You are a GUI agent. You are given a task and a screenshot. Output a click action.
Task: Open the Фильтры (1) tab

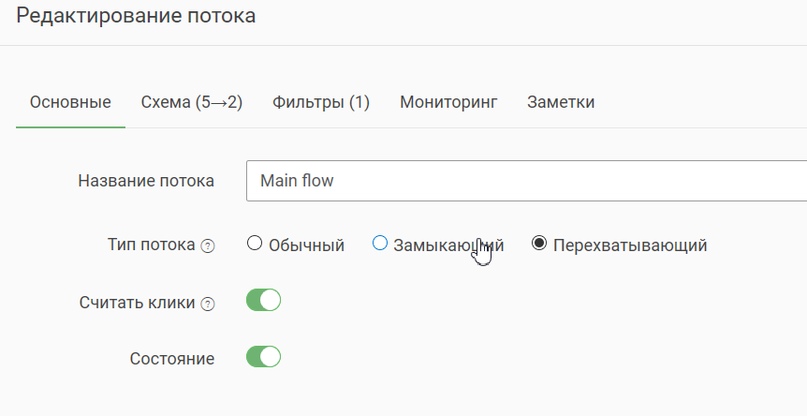click(321, 102)
